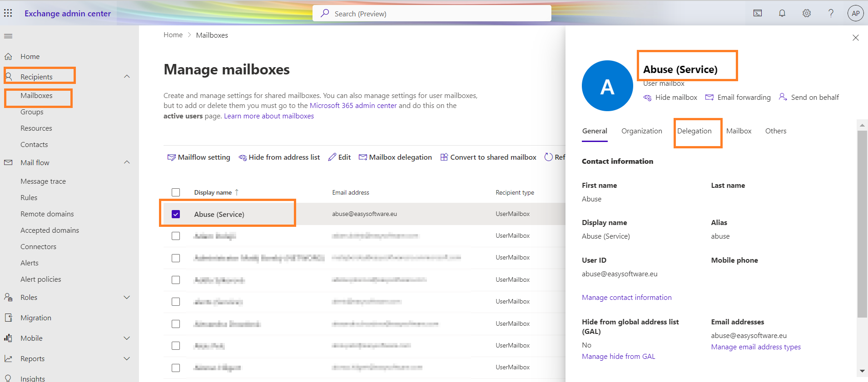This screenshot has height=382, width=868.
Task: Expand the Roles section chevron
Action: coord(127,298)
